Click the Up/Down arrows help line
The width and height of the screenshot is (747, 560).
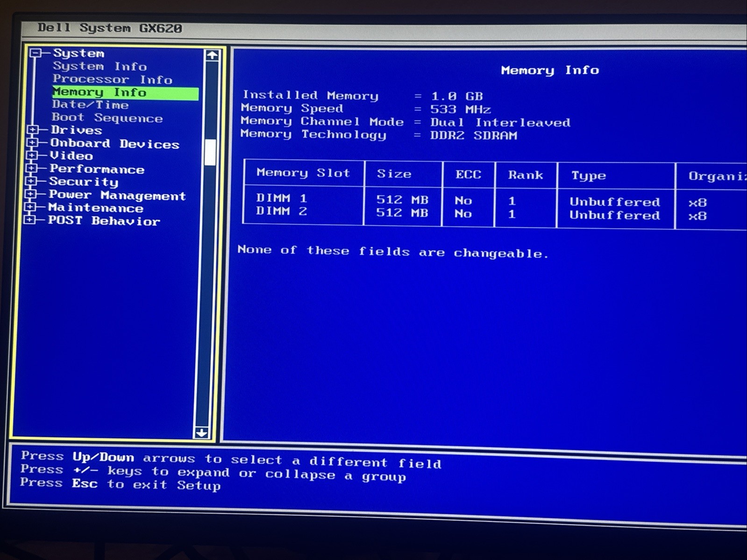click(x=231, y=460)
